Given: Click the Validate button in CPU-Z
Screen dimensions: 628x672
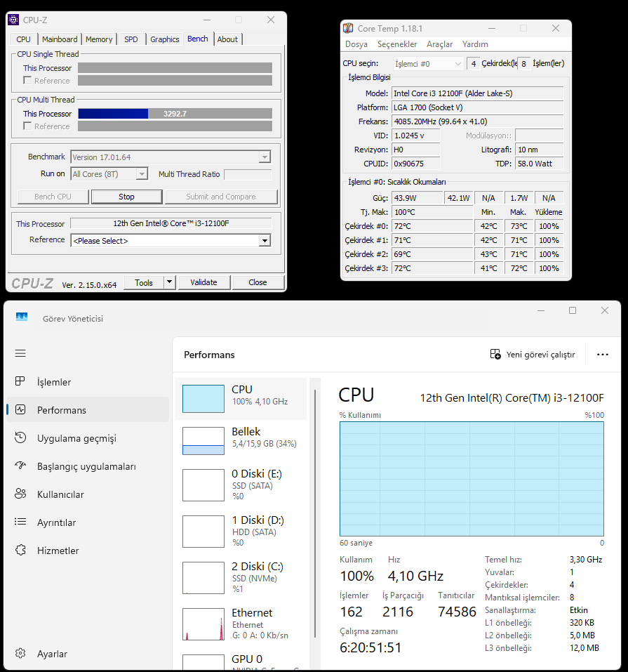Looking at the screenshot, I should point(204,282).
